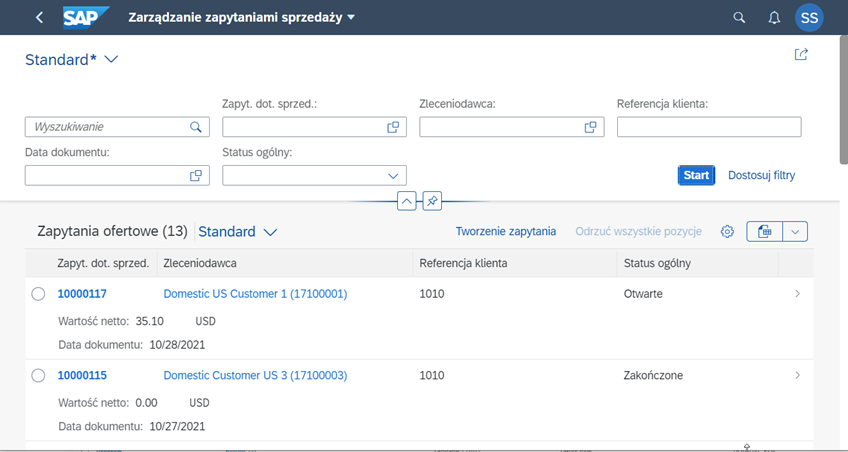
Task: Click the Wyszukiwanie search field
Action: tap(117, 127)
